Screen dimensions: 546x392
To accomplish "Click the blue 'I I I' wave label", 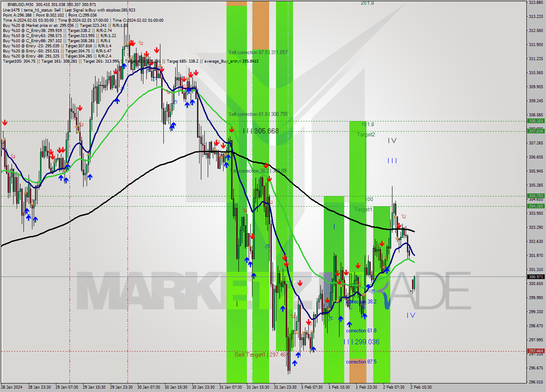I will pyautogui.click(x=392, y=161).
